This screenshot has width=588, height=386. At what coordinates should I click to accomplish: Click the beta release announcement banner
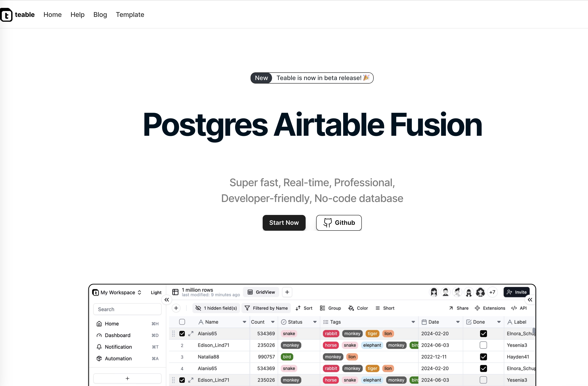pyautogui.click(x=312, y=78)
